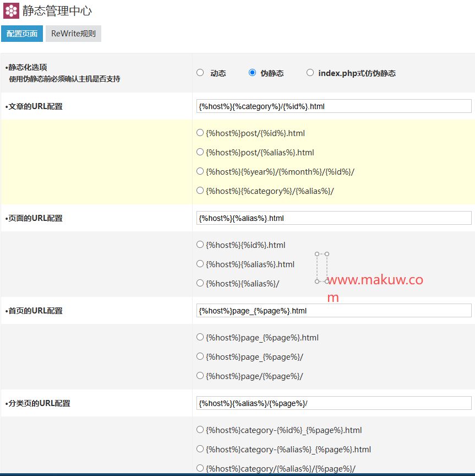This screenshot has height=476, width=475.
Task: Select {%host%}post/{%alias%}.html article option
Action: [200, 152]
